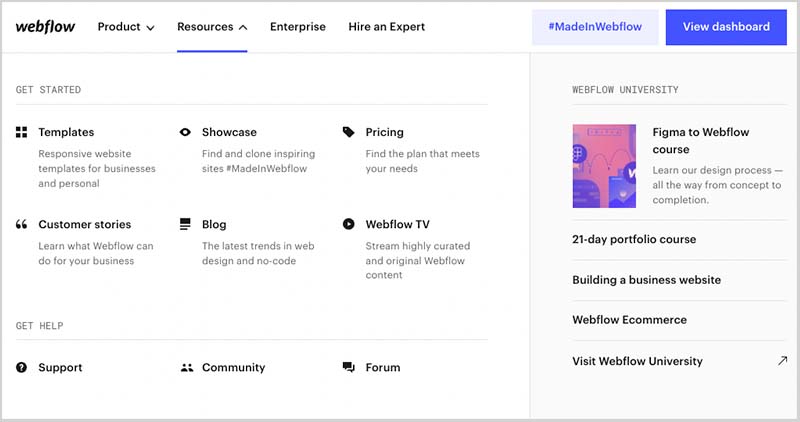
Task: Click the Blog document icon
Action: (x=185, y=224)
